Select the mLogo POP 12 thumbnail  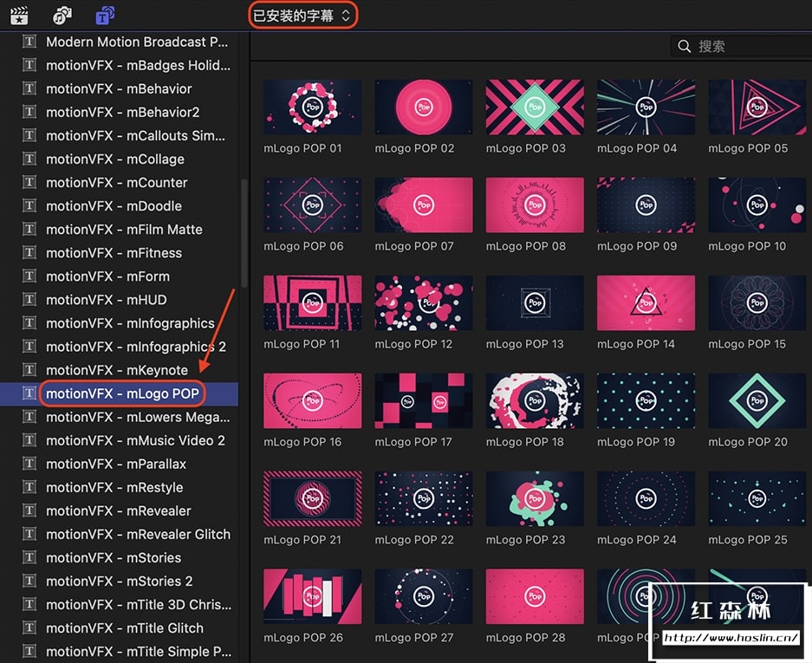(x=424, y=303)
